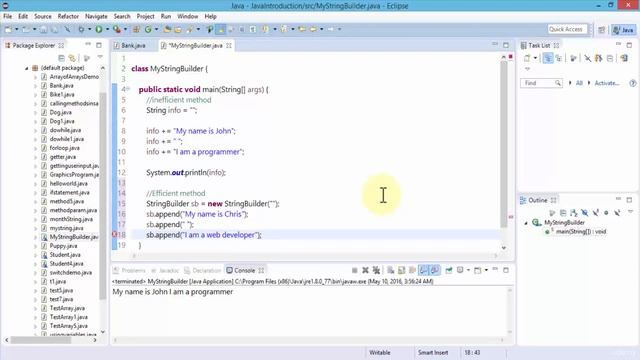Click the Clear Console icon
This screenshot has width=640, height=360.
[391, 270]
